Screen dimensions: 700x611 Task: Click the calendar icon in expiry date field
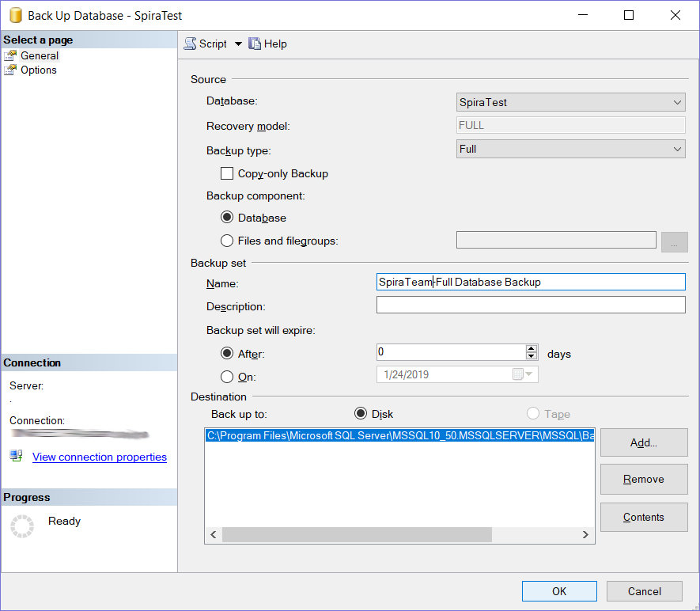[x=518, y=374]
